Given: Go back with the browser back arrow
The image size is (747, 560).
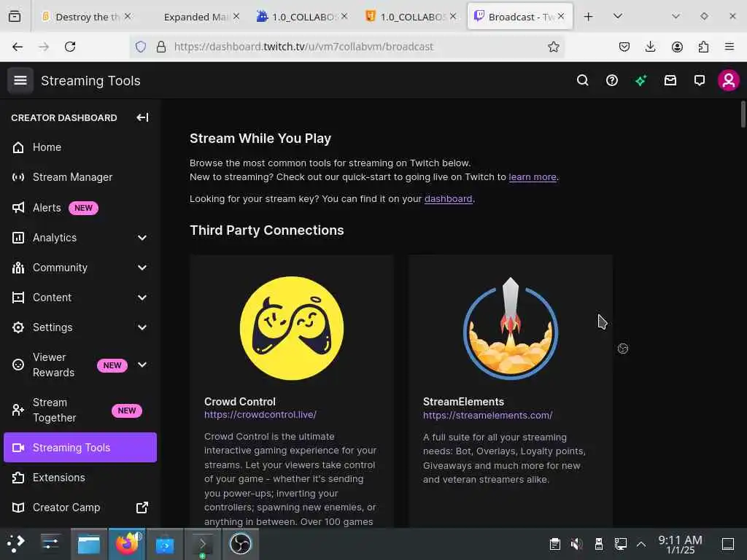Looking at the screenshot, I should (18, 47).
